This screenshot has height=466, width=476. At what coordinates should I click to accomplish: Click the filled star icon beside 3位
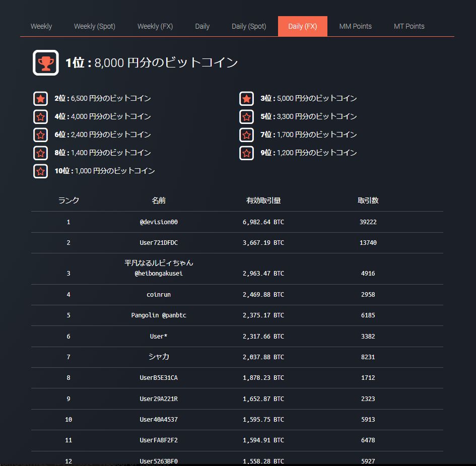(246, 99)
